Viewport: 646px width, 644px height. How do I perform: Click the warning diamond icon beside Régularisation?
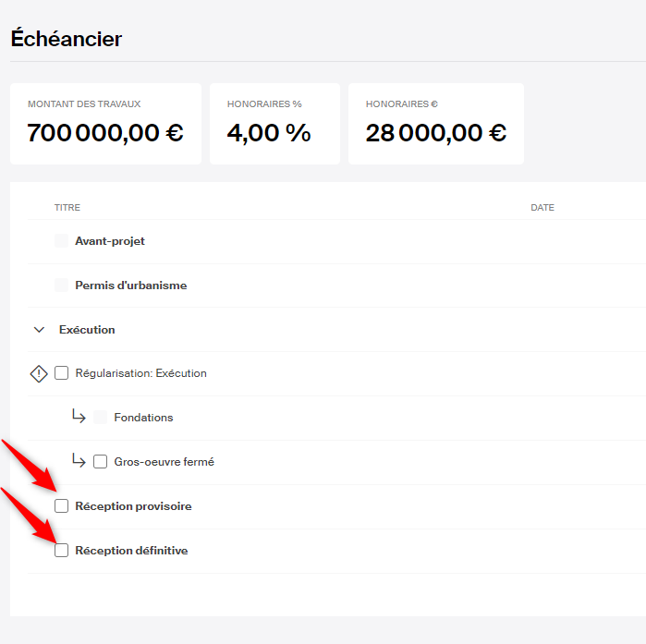click(x=39, y=373)
